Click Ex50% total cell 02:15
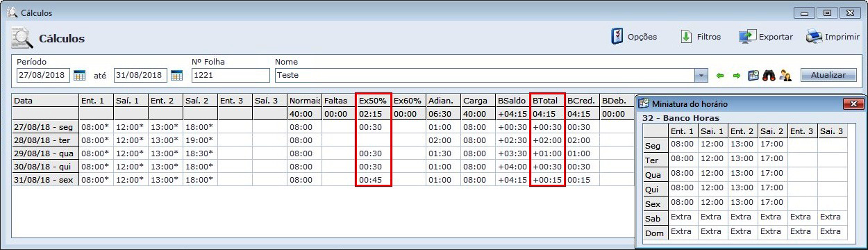868x250 pixels. point(374,114)
